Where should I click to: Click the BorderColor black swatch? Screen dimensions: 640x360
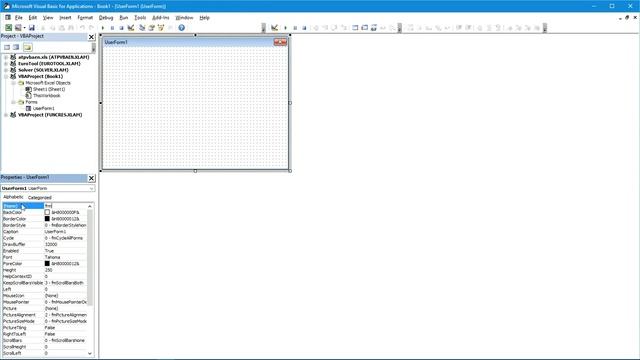[47, 219]
